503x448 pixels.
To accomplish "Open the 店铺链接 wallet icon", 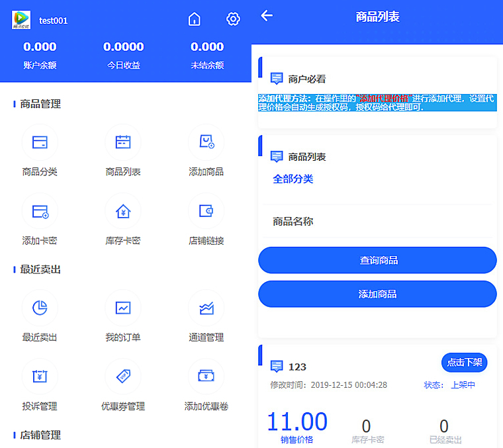I will [x=206, y=211].
